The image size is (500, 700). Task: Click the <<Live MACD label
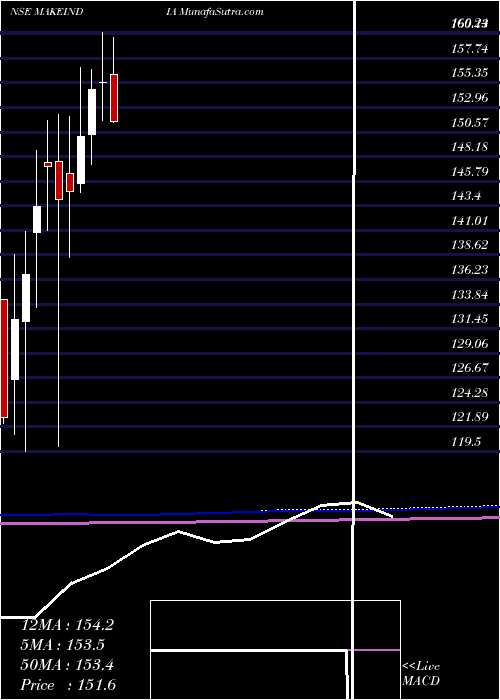coord(421,674)
